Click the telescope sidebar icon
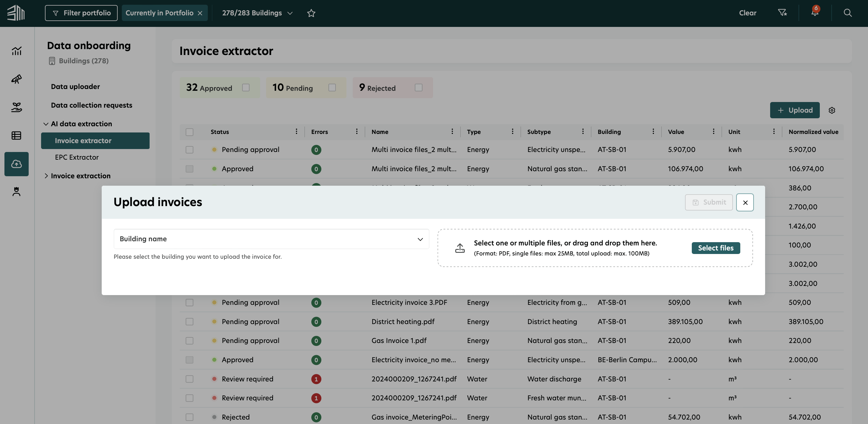The image size is (868, 424). pos(17,79)
